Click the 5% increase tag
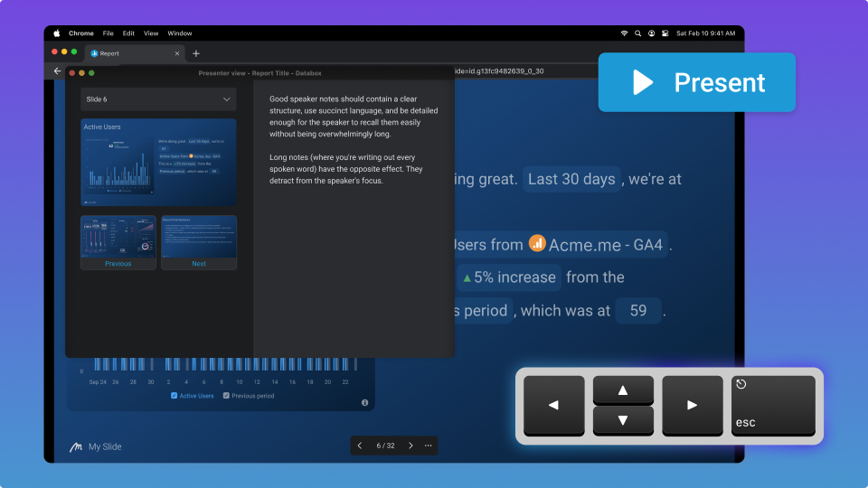The image size is (868, 488). 509,277
